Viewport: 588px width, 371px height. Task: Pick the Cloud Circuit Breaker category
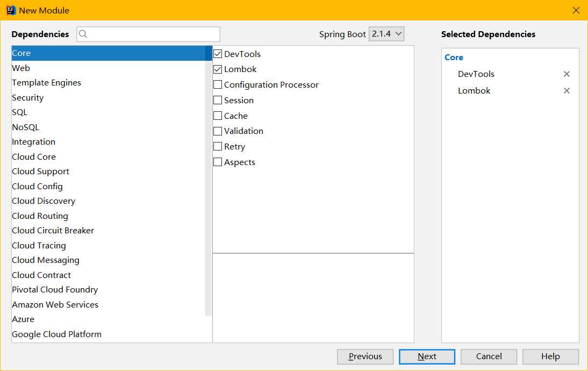coord(109,231)
